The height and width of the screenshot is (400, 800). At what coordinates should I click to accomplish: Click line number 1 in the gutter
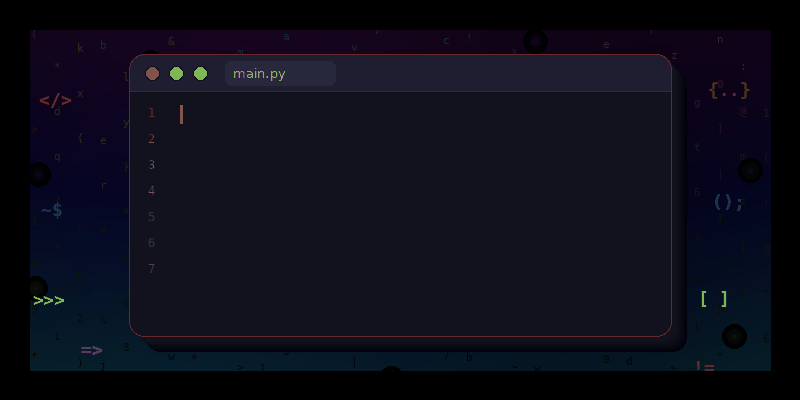pyautogui.click(x=152, y=113)
